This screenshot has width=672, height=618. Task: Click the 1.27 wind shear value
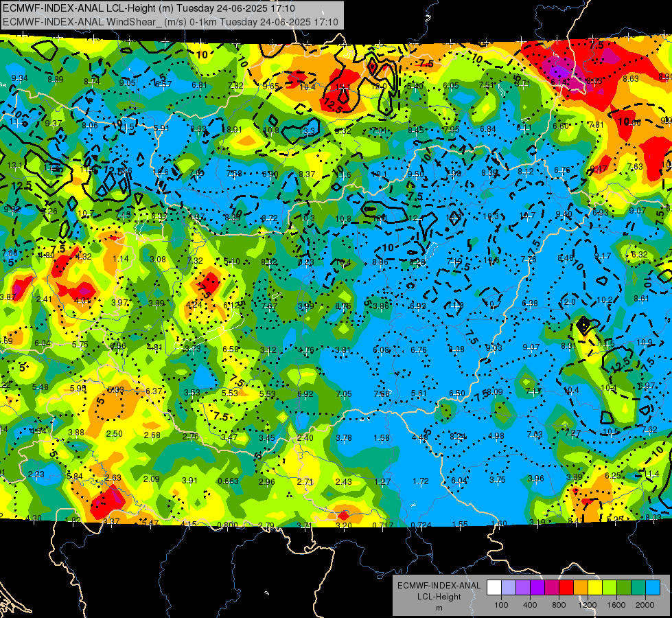tap(382, 482)
